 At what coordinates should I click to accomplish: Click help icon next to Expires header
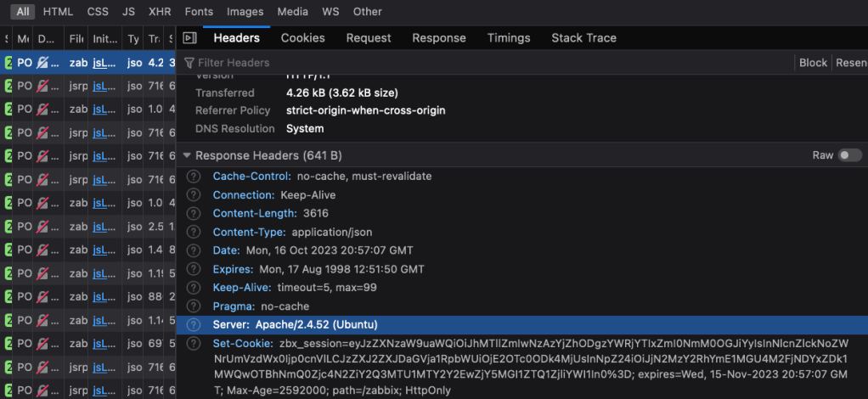pos(194,269)
